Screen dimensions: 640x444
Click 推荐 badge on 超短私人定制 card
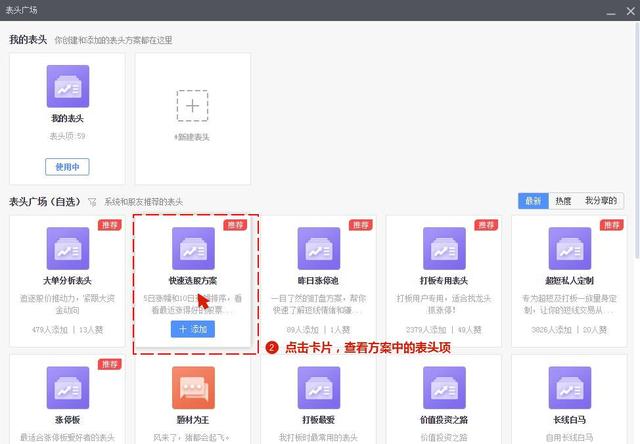611,225
